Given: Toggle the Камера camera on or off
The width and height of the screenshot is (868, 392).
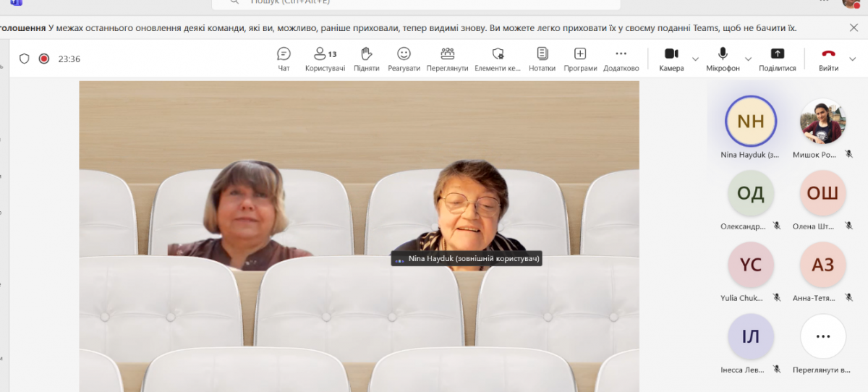Looking at the screenshot, I should tap(671, 59).
